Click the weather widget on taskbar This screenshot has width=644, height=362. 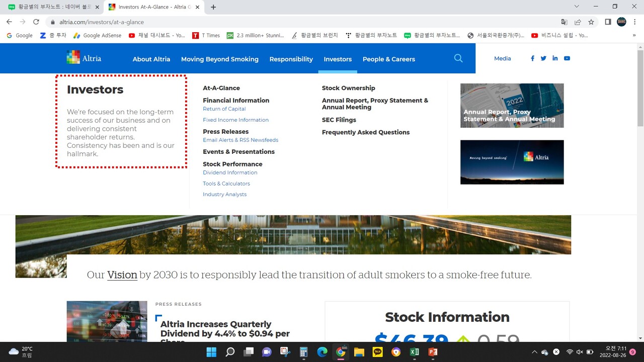point(21,352)
